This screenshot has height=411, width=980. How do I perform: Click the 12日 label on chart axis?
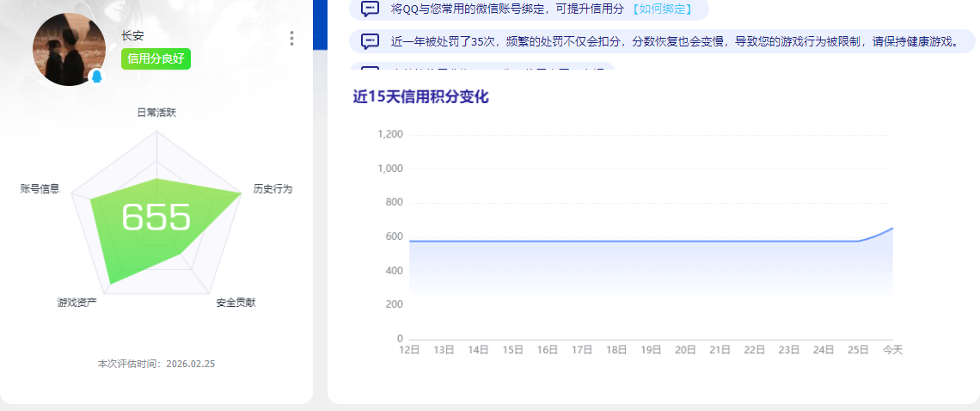[409, 350]
